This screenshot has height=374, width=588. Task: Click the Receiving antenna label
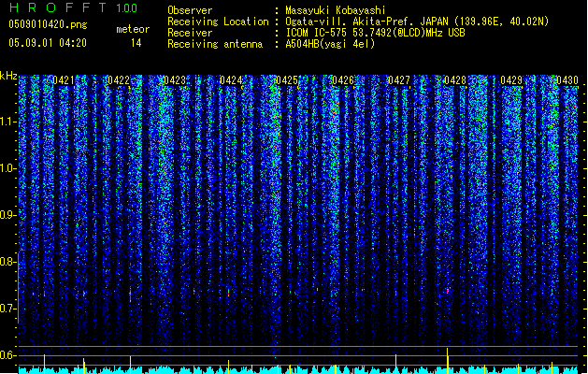coord(215,44)
